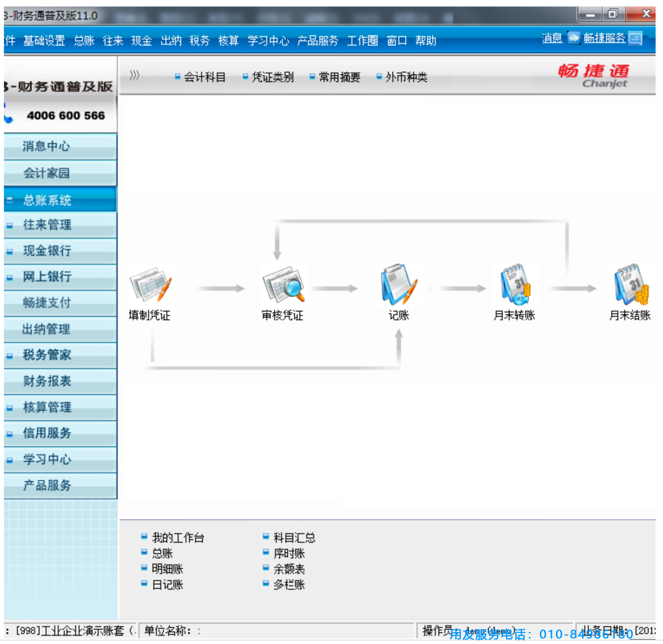Click the 消息 link at top right

552,38
